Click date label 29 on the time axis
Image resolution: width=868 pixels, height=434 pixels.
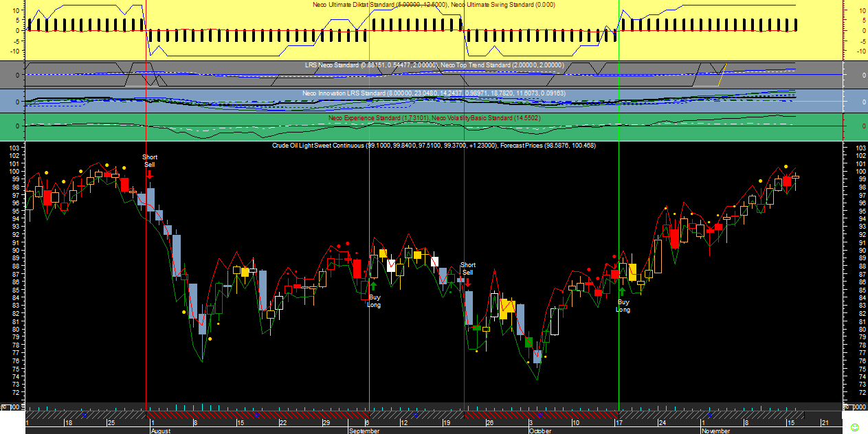(x=326, y=423)
